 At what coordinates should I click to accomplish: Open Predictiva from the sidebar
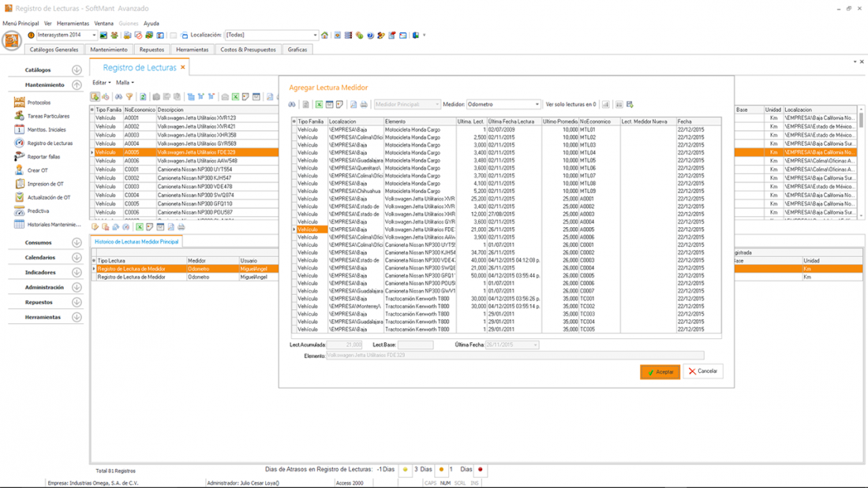(x=38, y=211)
